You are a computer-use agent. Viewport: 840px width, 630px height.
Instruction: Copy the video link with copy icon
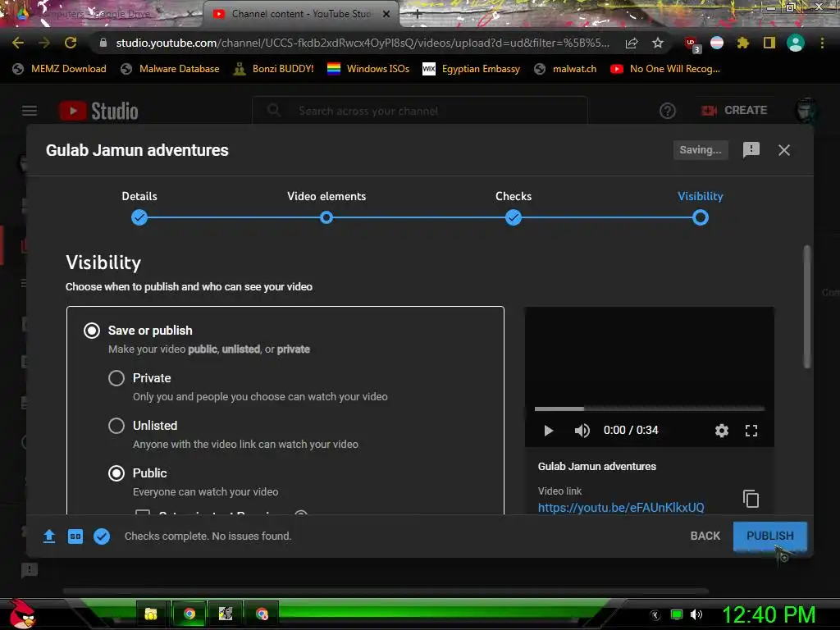[751, 499]
